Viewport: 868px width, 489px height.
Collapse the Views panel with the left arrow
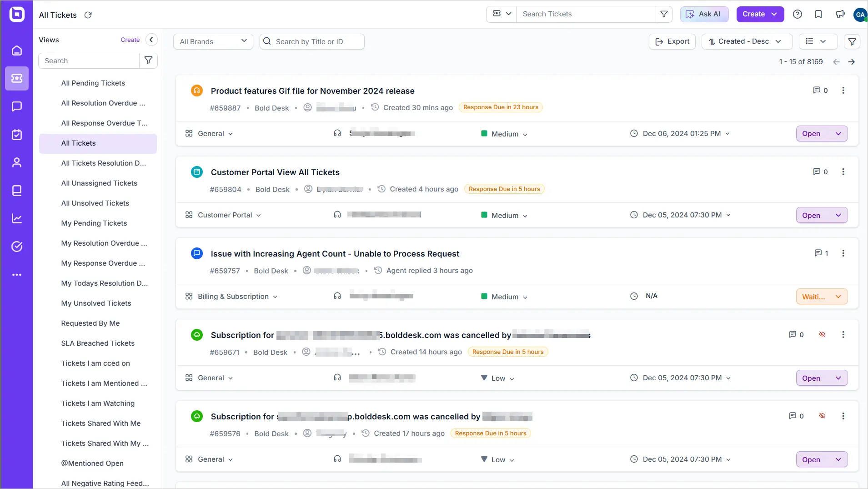[x=151, y=40]
